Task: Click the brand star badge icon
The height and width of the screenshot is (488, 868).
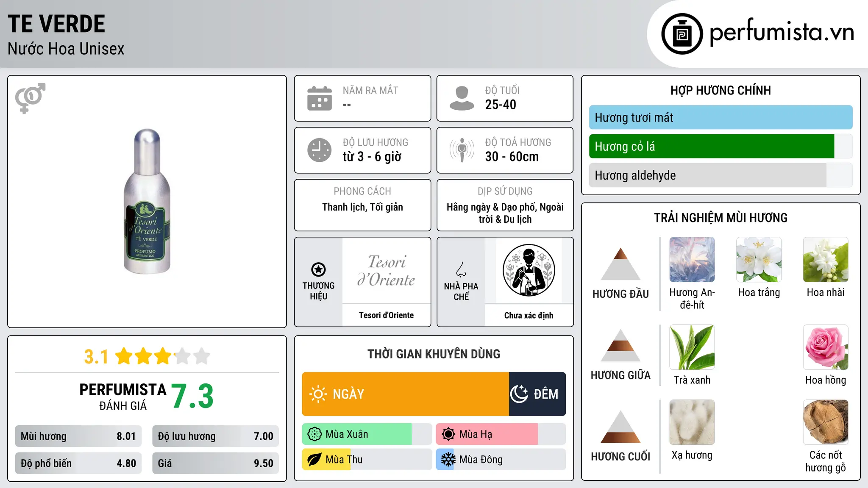Action: click(x=318, y=269)
